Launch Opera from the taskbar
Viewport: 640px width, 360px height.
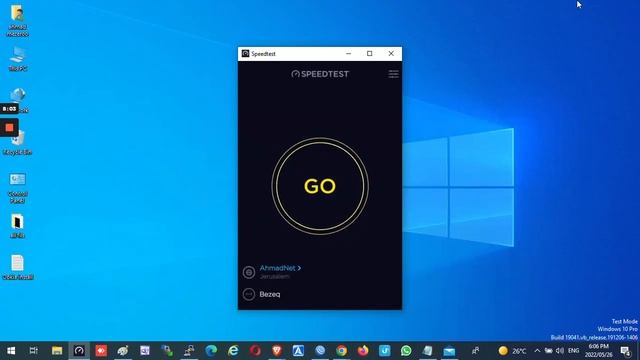[255, 351]
